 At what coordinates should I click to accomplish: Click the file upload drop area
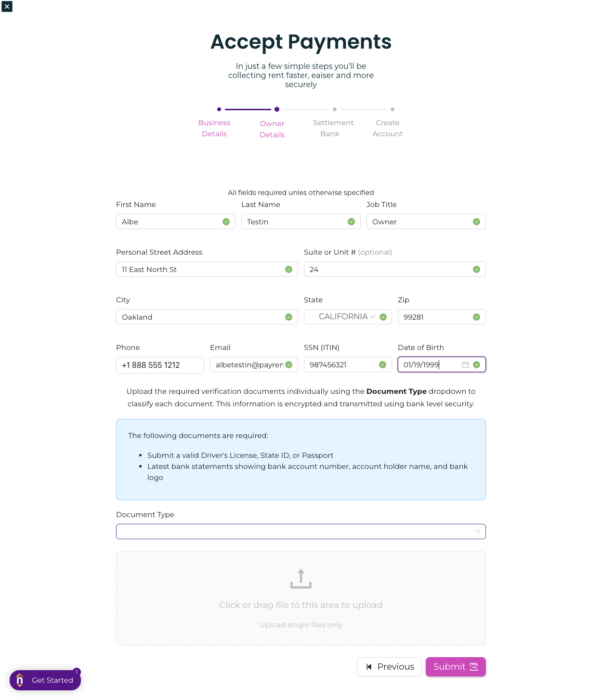click(x=301, y=598)
